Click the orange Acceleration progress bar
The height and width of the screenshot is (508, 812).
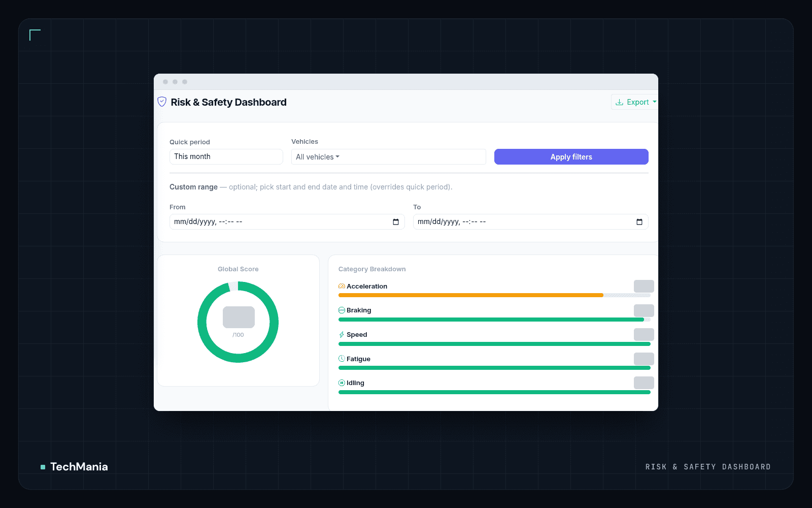pos(471,295)
